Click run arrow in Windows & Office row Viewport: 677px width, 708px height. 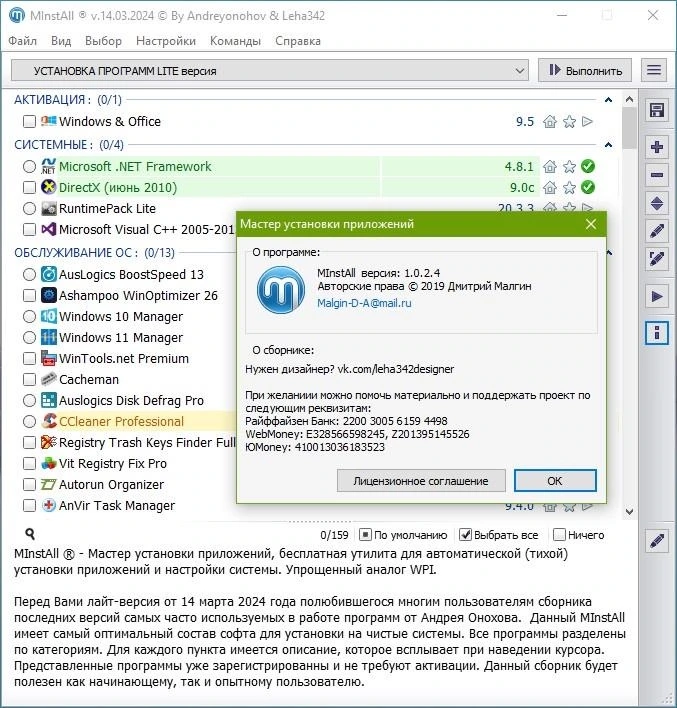(x=587, y=121)
